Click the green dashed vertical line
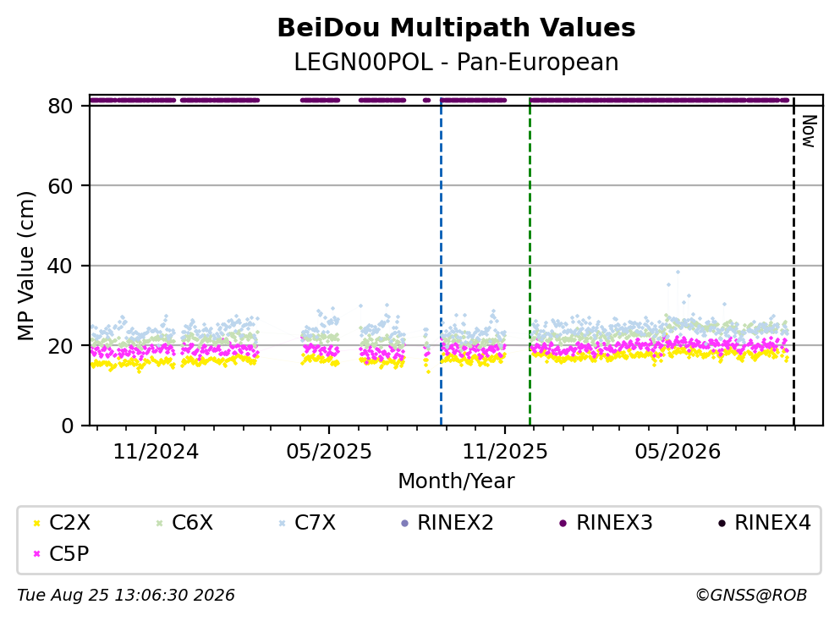The height and width of the screenshot is (621, 840). 530,261
